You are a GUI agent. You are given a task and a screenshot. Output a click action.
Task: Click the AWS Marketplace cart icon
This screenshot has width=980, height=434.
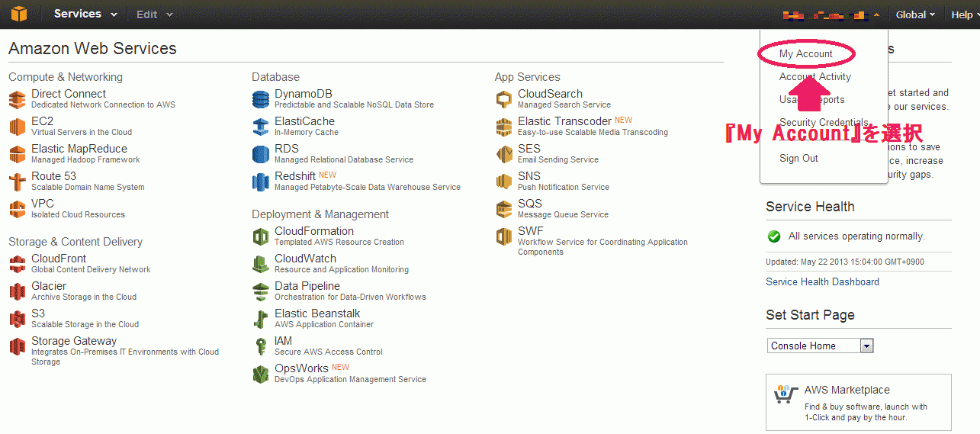point(786,394)
